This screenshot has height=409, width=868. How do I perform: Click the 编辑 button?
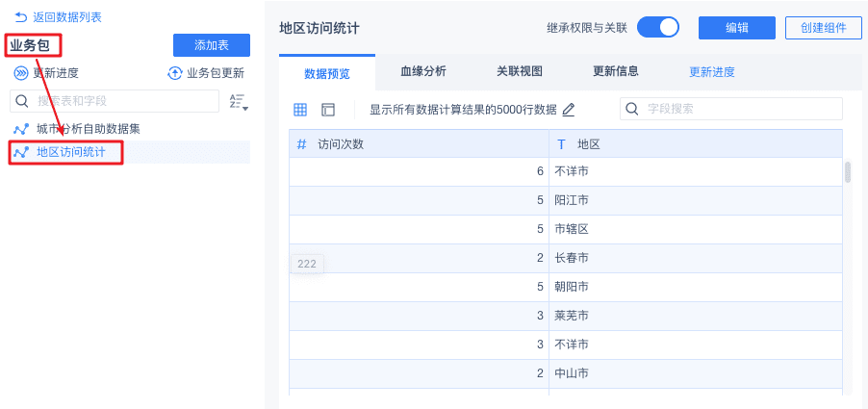coord(737,28)
